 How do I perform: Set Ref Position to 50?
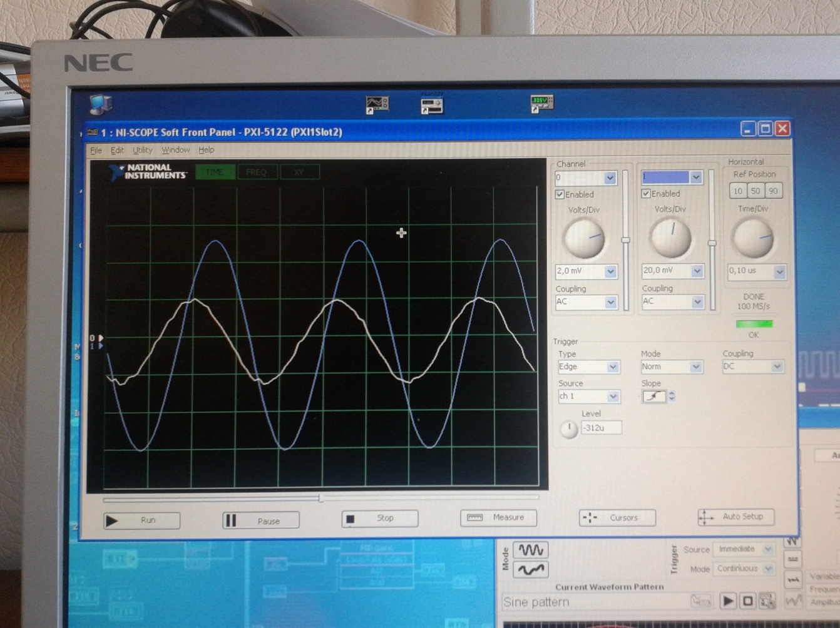tap(755, 191)
